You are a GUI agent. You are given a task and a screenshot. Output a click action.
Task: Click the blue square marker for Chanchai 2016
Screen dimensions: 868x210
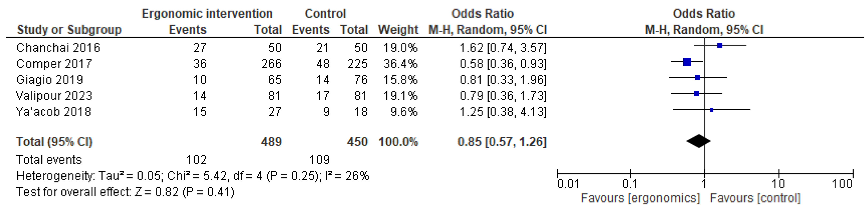point(720,45)
